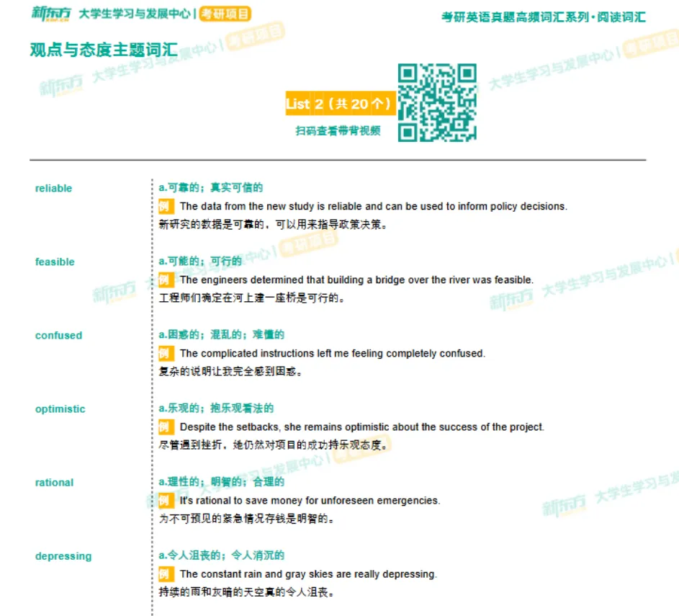Select the word reliable
This screenshot has height=616, width=679.
(x=54, y=189)
